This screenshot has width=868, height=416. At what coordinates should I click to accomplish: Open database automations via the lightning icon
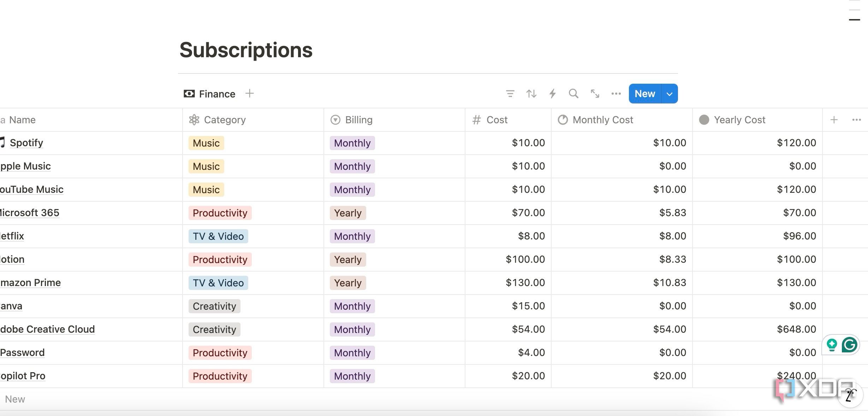click(x=552, y=94)
